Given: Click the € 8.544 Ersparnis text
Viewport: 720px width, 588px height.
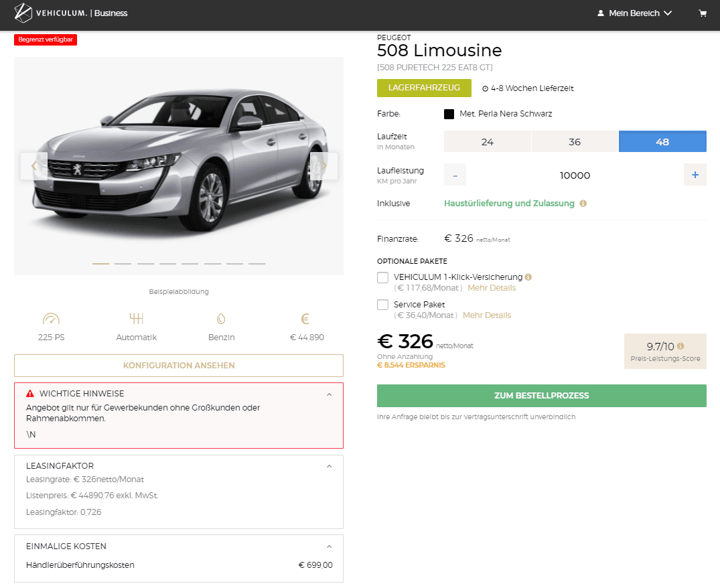Looking at the screenshot, I should click(411, 366).
